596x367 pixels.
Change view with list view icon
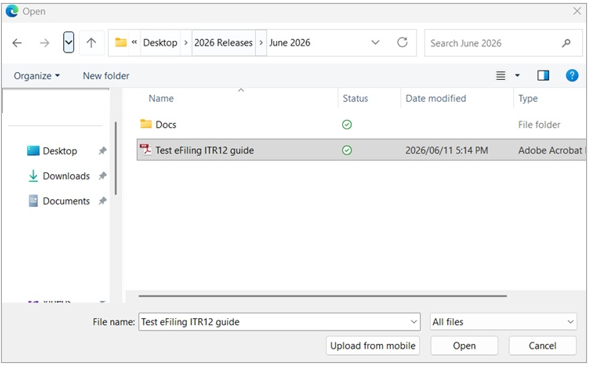(501, 76)
